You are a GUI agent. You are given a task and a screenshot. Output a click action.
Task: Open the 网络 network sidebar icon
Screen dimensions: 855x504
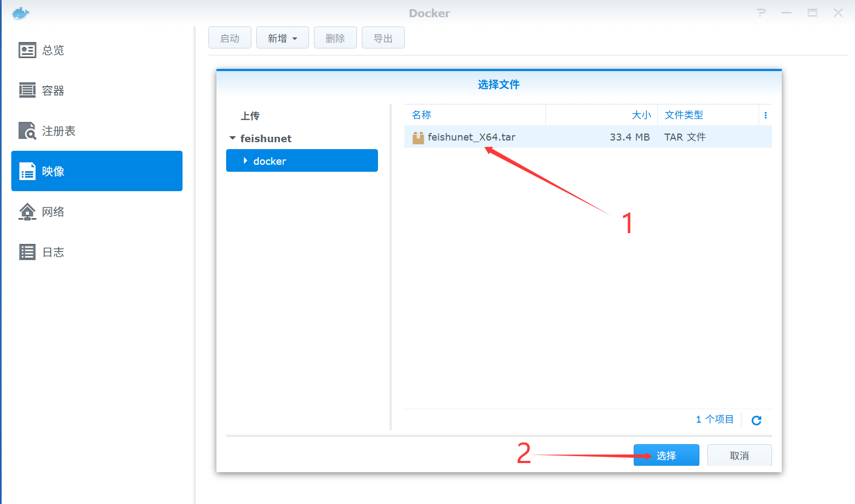(27, 212)
